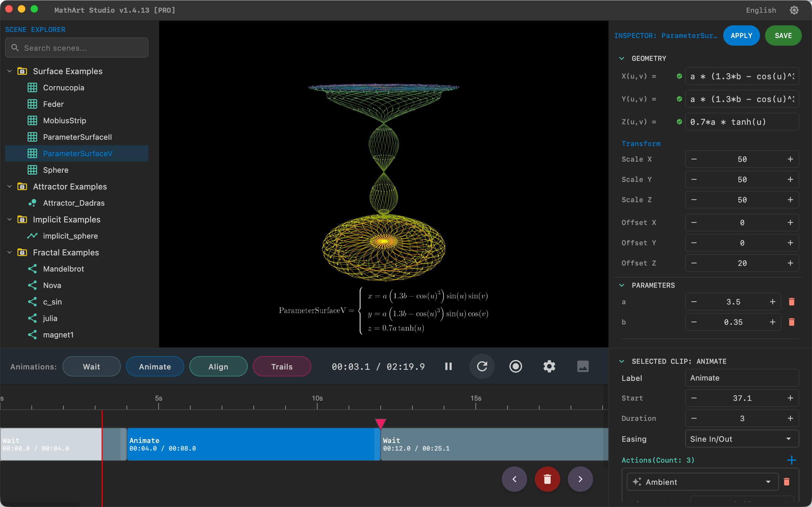Click the snapshot image icon next to settings
The width and height of the screenshot is (812, 507).
tap(583, 366)
